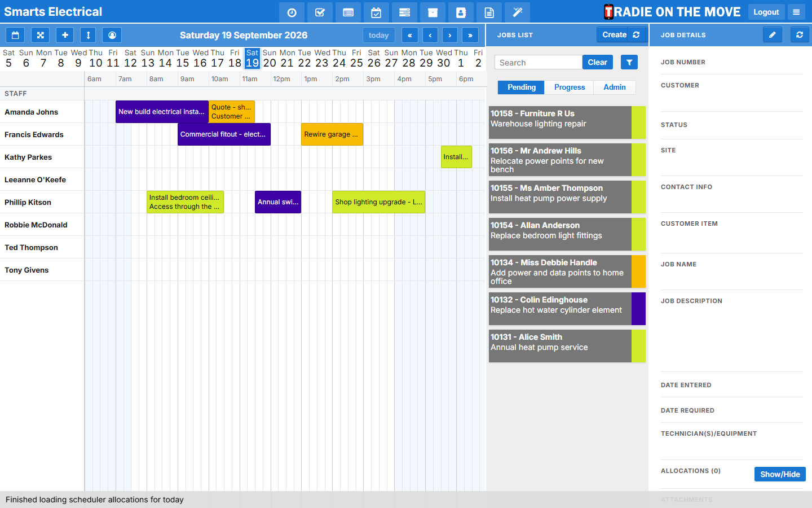Select job 10158 - Furniture R Us

coord(567,122)
